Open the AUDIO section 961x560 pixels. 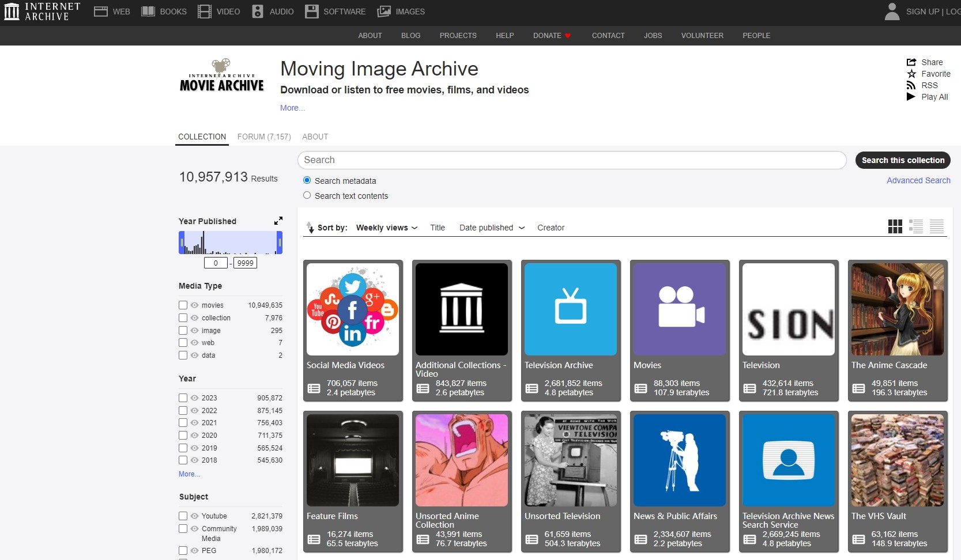pos(257,11)
